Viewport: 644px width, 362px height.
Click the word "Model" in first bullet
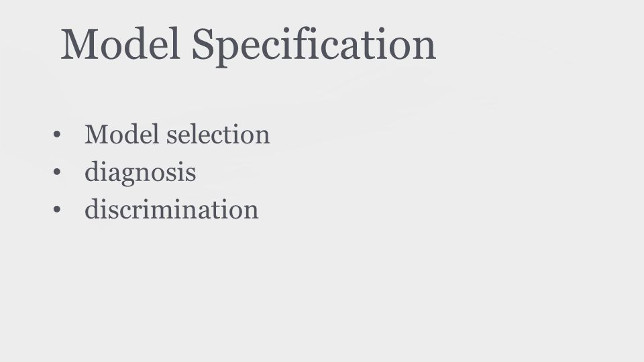[x=121, y=134]
